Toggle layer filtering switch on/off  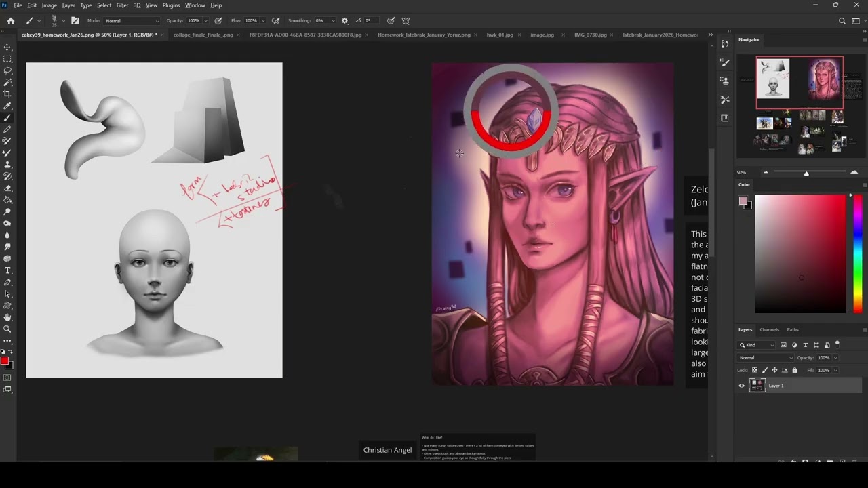[x=837, y=344]
